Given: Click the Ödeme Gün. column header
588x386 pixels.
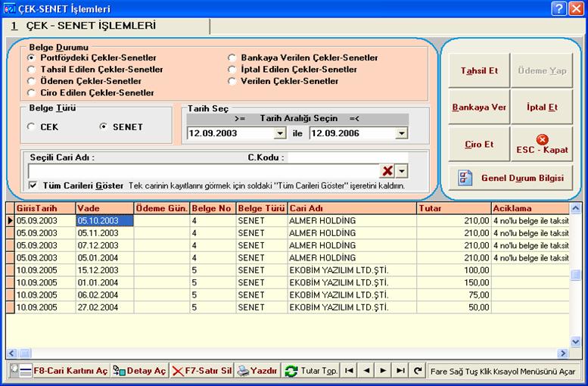Looking at the screenshot, I should coord(162,208).
